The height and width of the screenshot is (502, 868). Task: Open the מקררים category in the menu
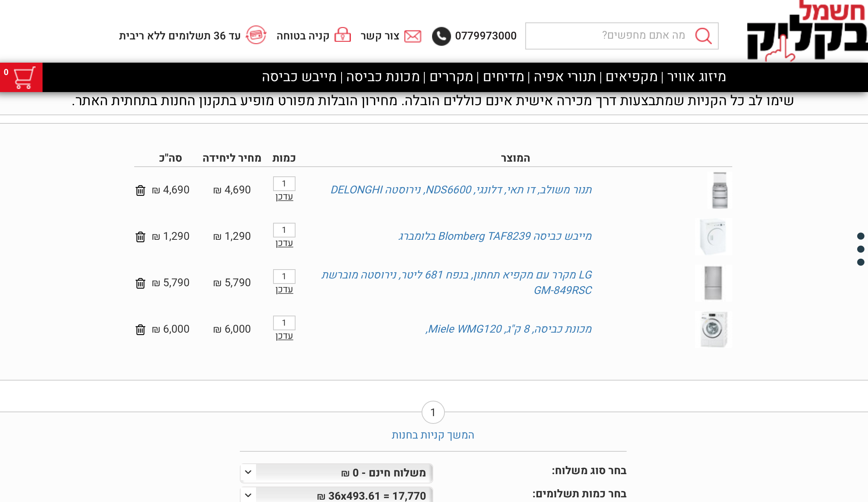pos(452,77)
